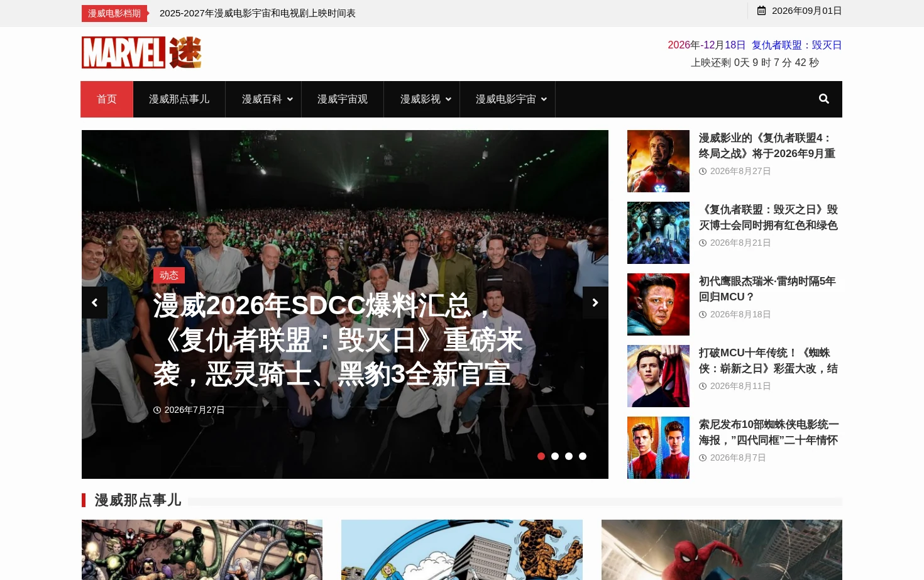Image resolution: width=924 pixels, height=580 pixels.
Task: Open article 索尼发布10部蜘蛛侠电影统一海报
Action: point(769,432)
